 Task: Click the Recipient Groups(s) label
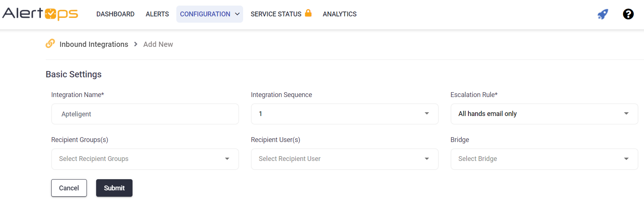click(x=80, y=140)
